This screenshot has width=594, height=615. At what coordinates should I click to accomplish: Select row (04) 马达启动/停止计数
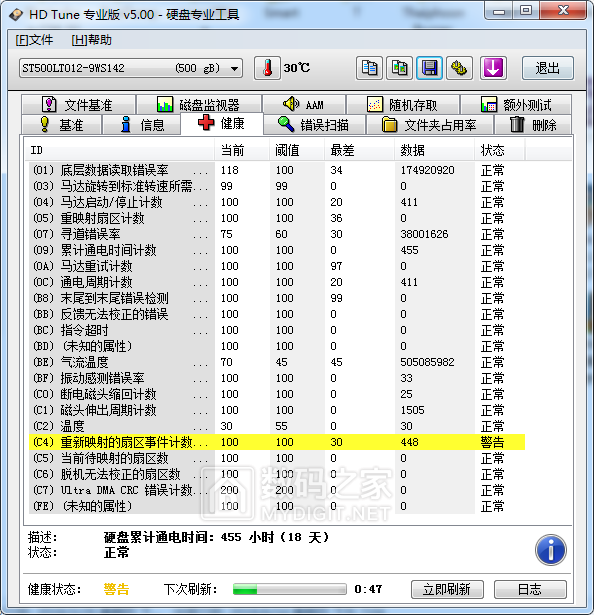coord(277,202)
